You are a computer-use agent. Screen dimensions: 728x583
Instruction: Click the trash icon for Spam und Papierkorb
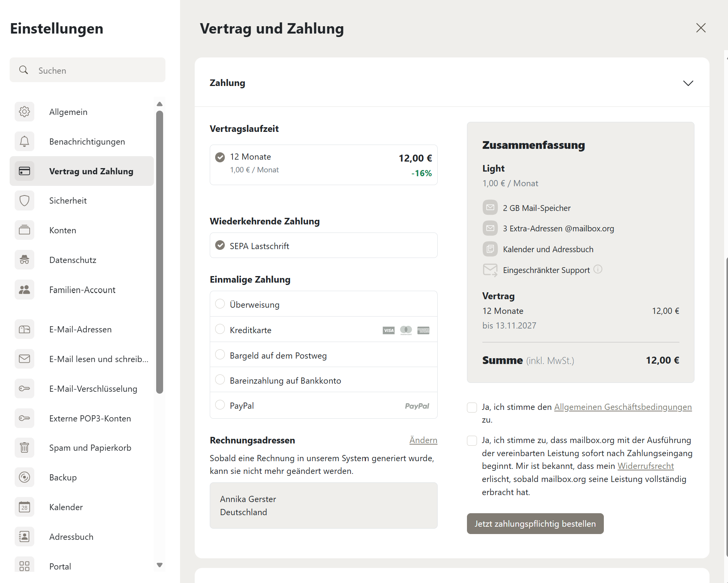point(24,448)
